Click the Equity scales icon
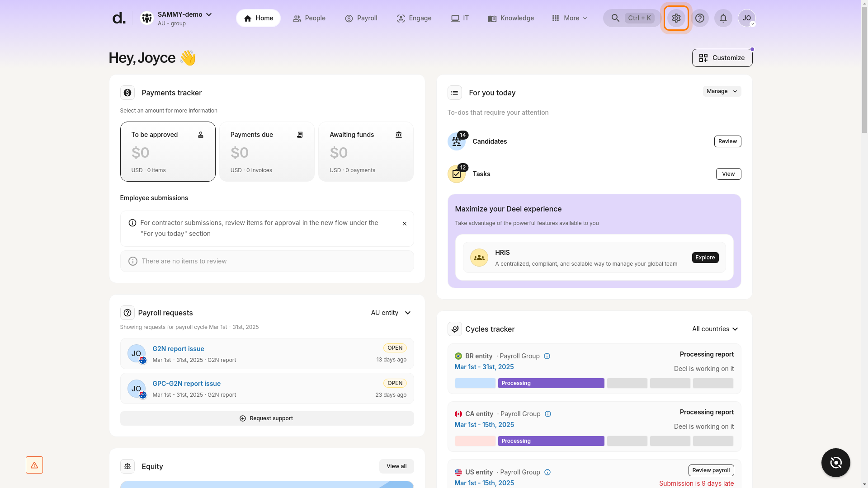868x488 pixels. pyautogui.click(x=127, y=466)
